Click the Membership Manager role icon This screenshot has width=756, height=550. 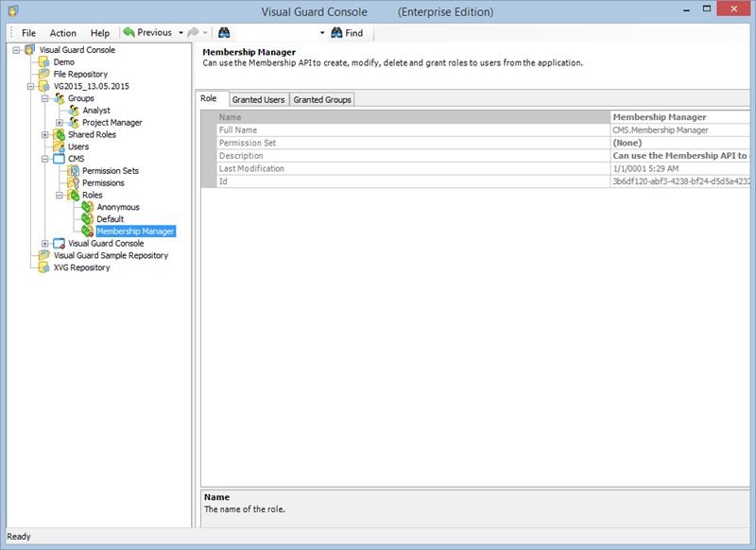point(88,231)
